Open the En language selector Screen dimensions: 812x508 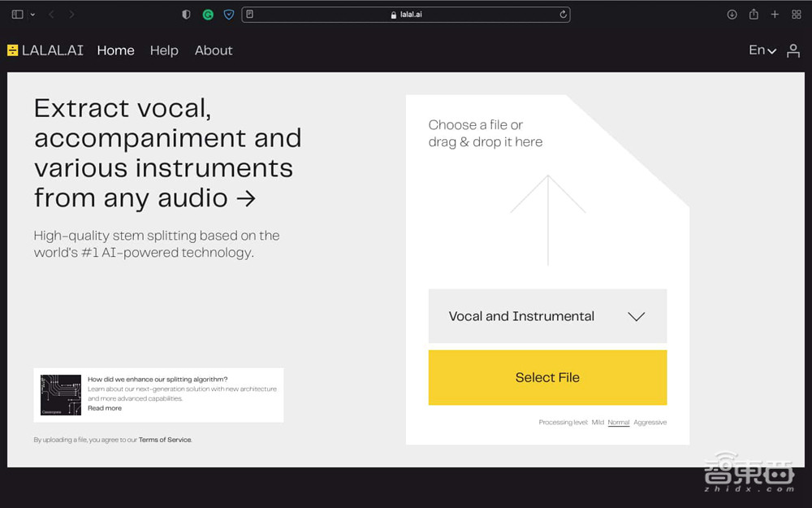point(762,50)
